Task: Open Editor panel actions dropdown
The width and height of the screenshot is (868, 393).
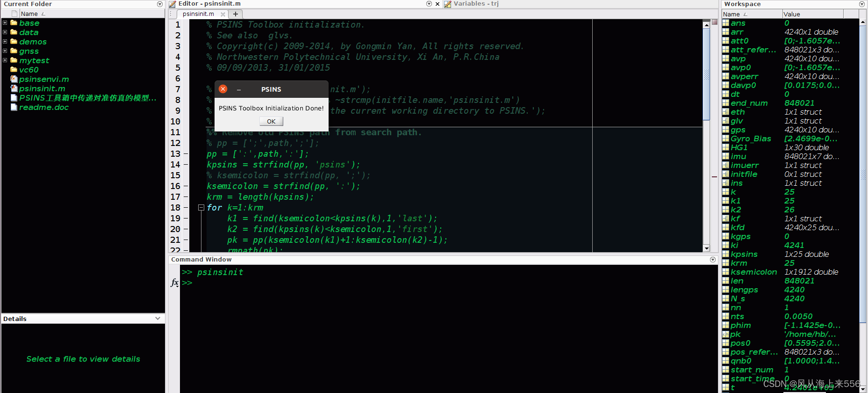Action: 429,4
